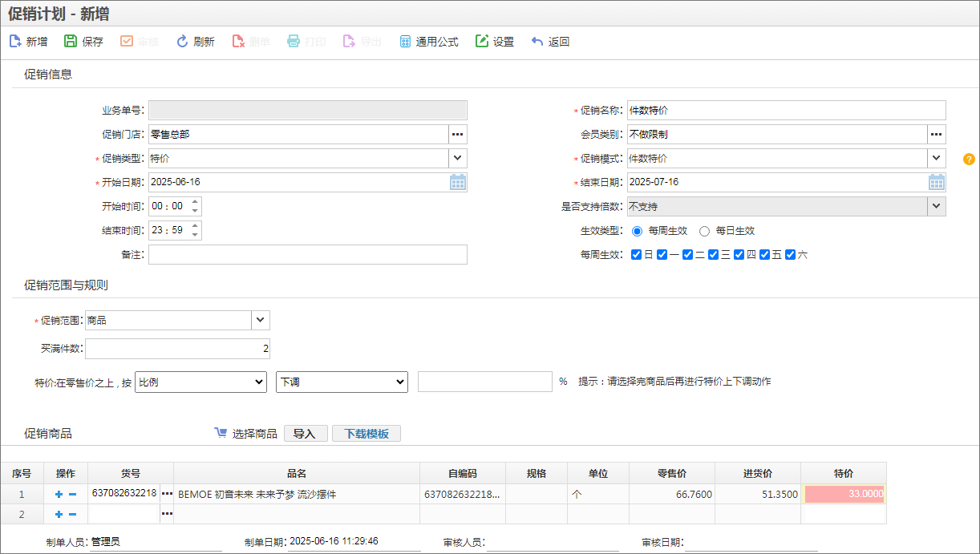Increase the 开始时间 value with the up arrow

point(195,202)
